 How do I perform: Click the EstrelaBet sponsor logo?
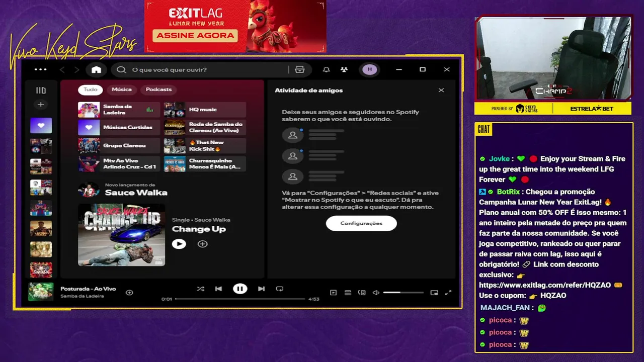click(592, 109)
